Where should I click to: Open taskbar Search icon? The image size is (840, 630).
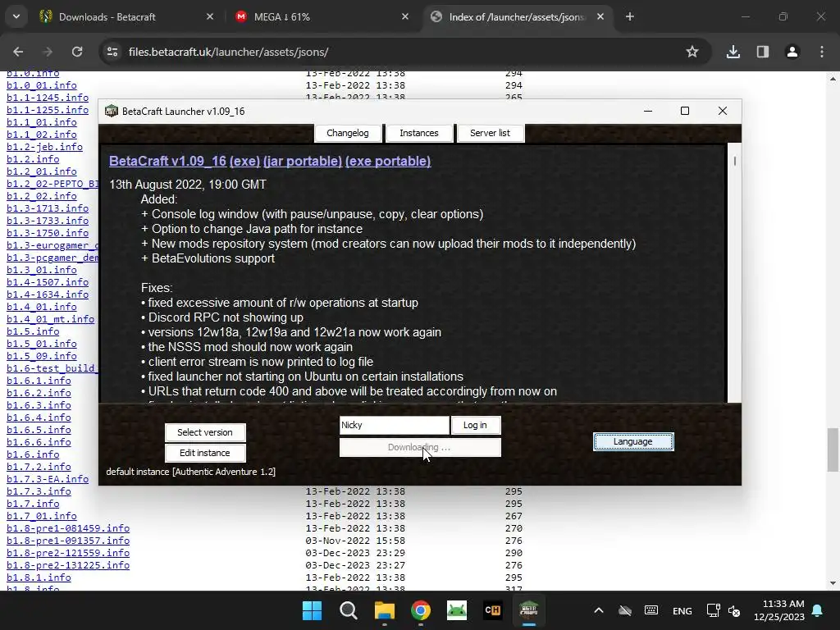[x=348, y=610]
